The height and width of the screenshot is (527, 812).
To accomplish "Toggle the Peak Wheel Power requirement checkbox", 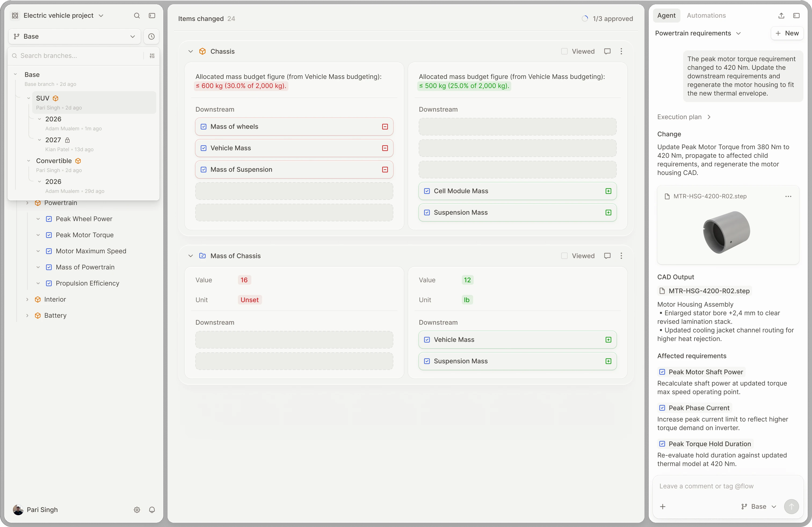I will click(49, 219).
